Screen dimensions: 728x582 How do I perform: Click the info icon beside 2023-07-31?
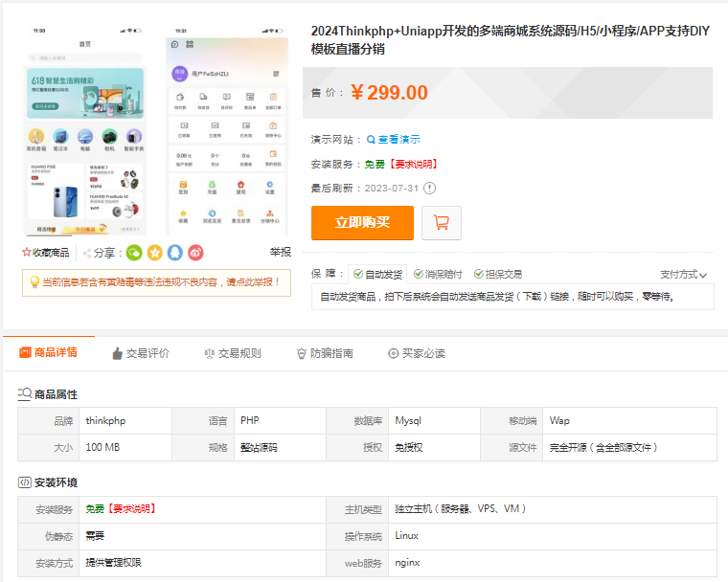430,188
